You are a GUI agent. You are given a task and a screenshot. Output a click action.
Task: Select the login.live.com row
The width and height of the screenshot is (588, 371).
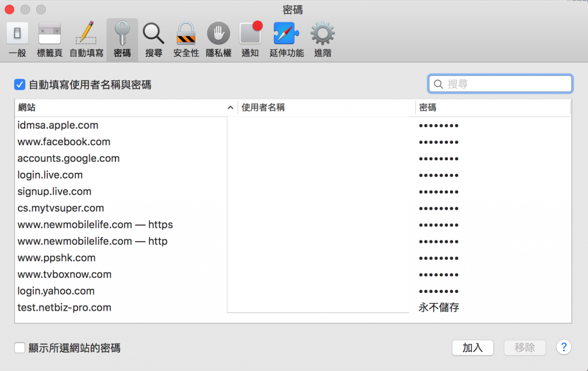(293, 175)
